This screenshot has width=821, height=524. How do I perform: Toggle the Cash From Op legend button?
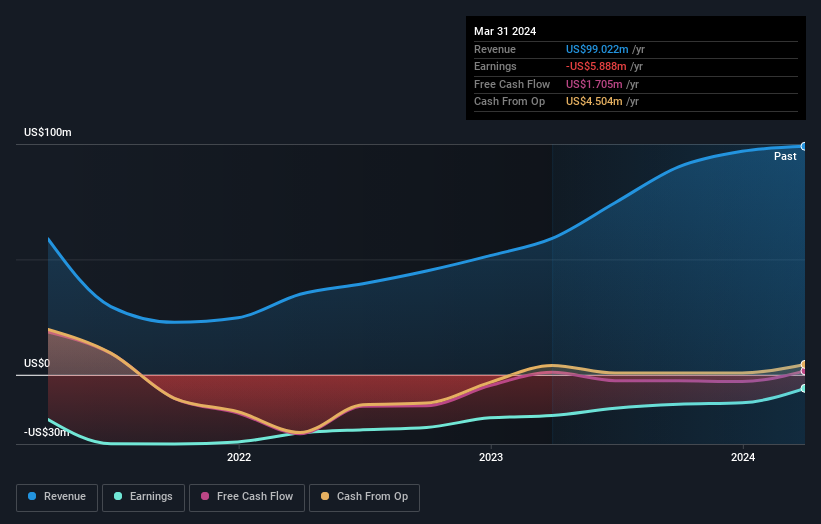pos(364,497)
